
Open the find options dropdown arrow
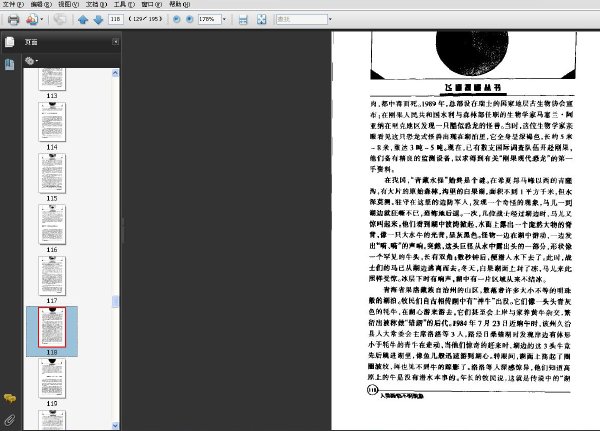click(x=330, y=19)
